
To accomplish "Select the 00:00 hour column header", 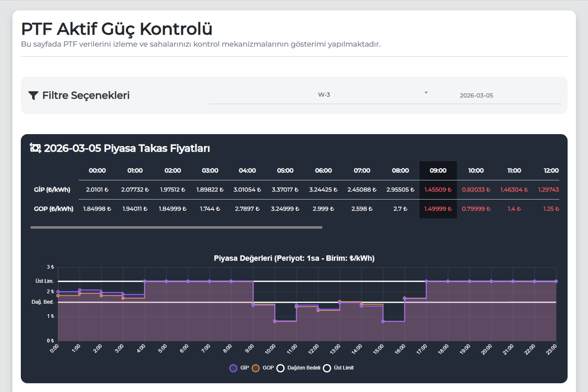I will point(97,170).
